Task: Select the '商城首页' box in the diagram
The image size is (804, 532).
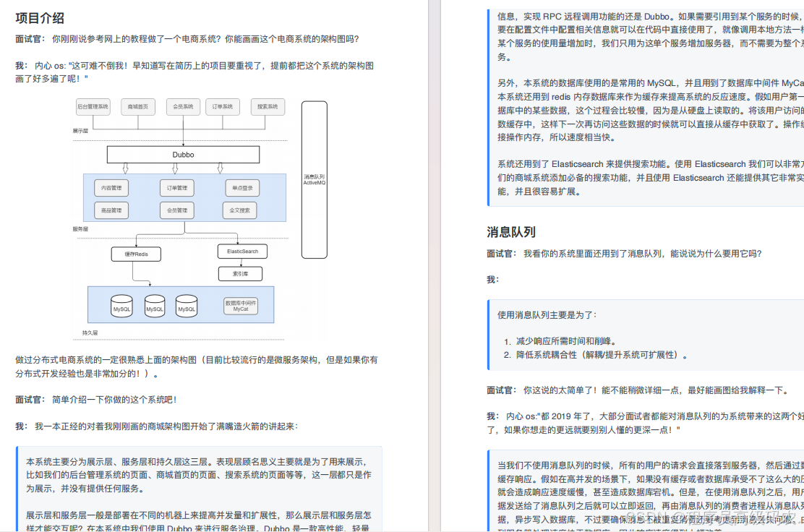Action: click(x=138, y=106)
